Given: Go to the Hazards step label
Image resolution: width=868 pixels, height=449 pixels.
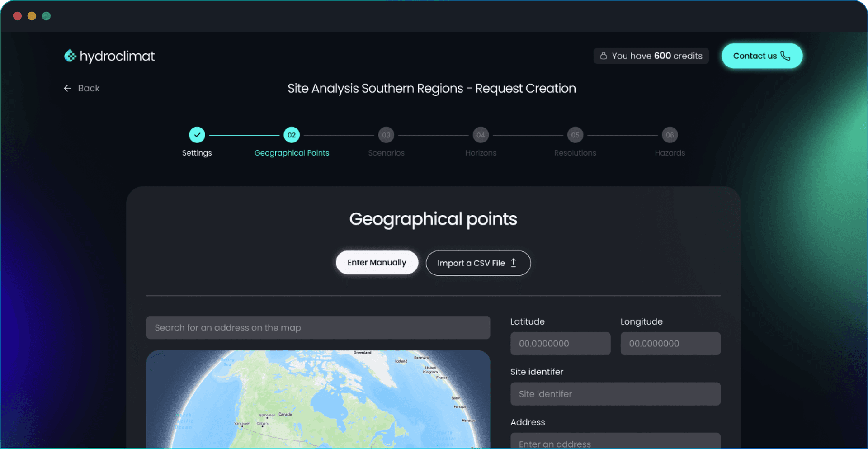Looking at the screenshot, I should click(x=670, y=153).
